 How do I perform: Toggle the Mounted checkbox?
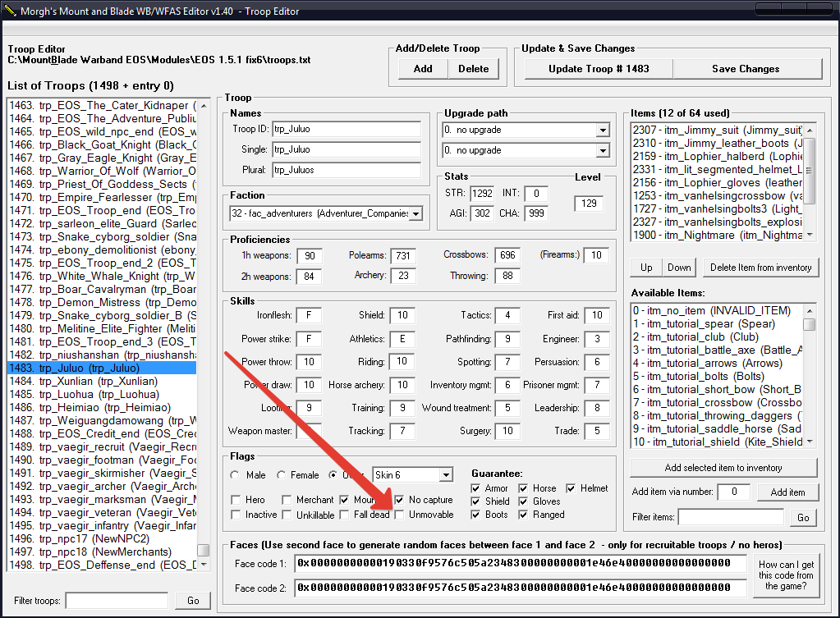[344, 500]
